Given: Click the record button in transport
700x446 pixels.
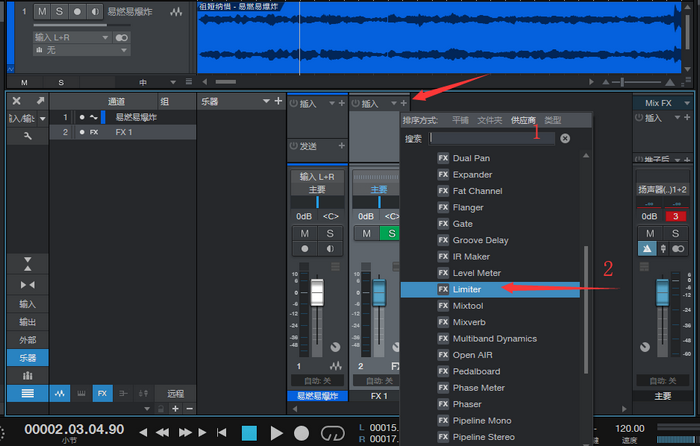Looking at the screenshot, I should coord(302,432).
